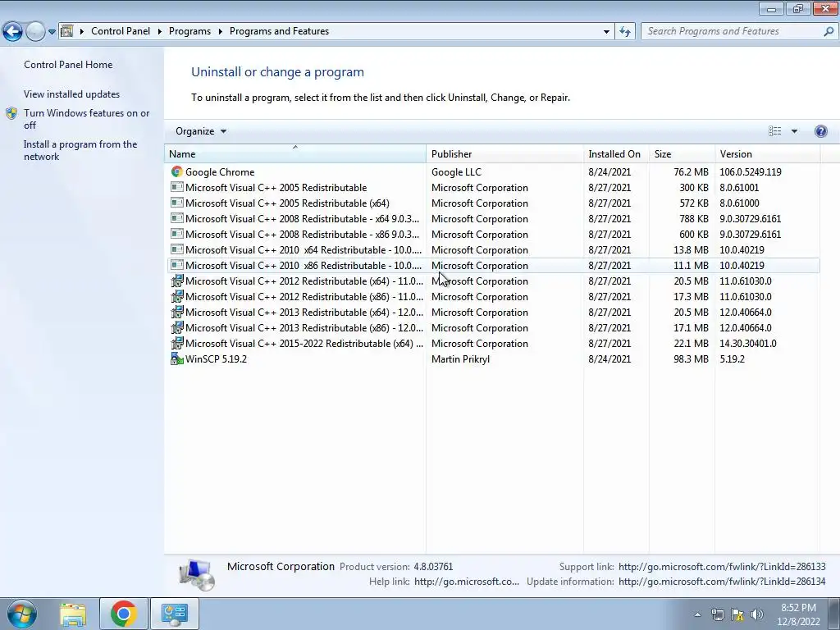Click the Visual C++ 2008 x64 row icon
Screen dimensions: 840x630
click(177, 218)
